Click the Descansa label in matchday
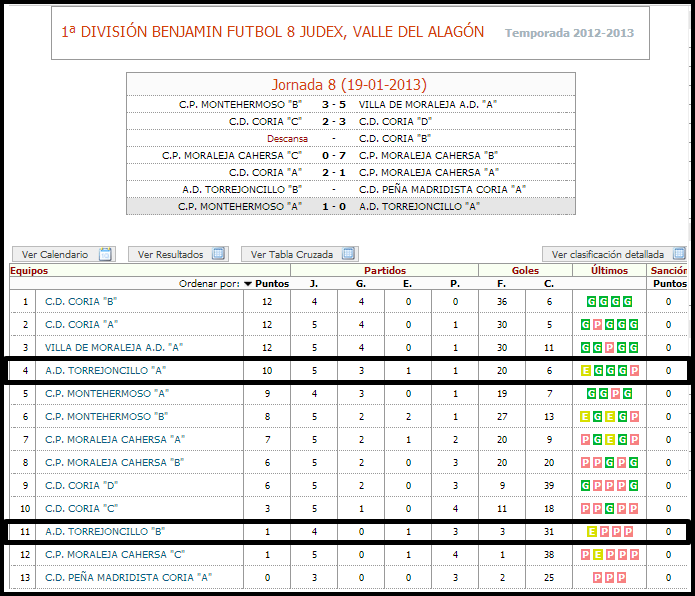 (x=287, y=139)
